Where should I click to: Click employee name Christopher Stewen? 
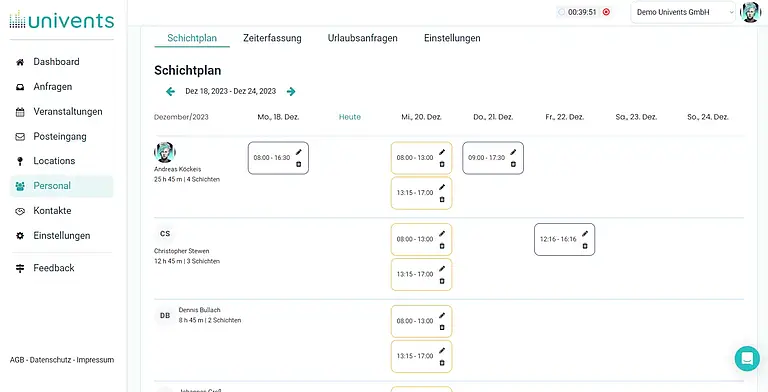click(182, 251)
